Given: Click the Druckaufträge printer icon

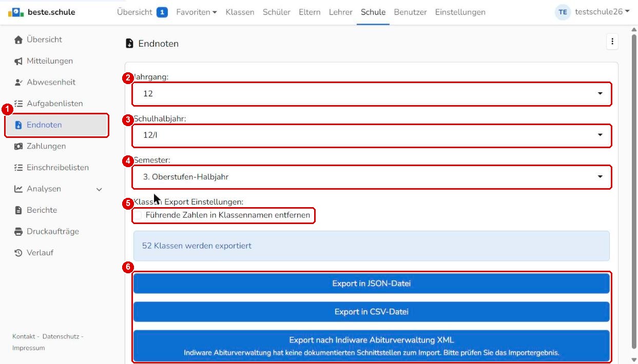Looking at the screenshot, I should click(18, 231).
